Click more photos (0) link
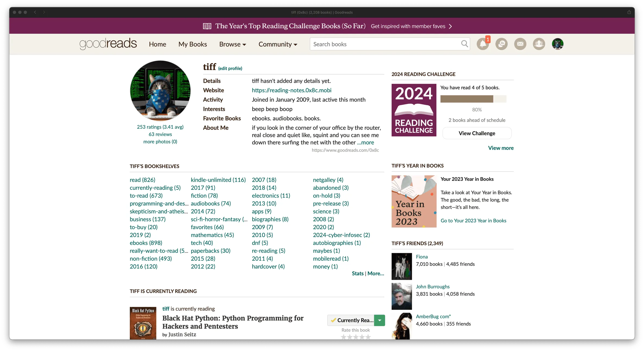The width and height of the screenshot is (644, 351). [160, 142]
